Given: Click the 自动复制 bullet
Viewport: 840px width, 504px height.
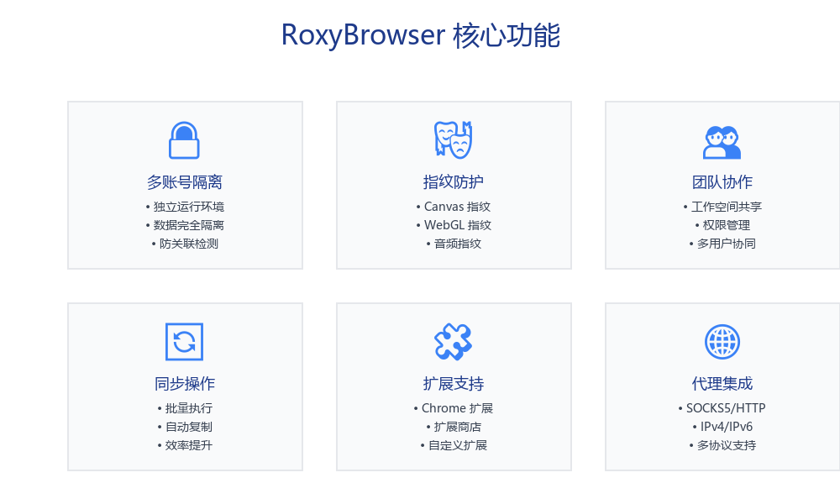Looking at the screenshot, I should tap(185, 427).
